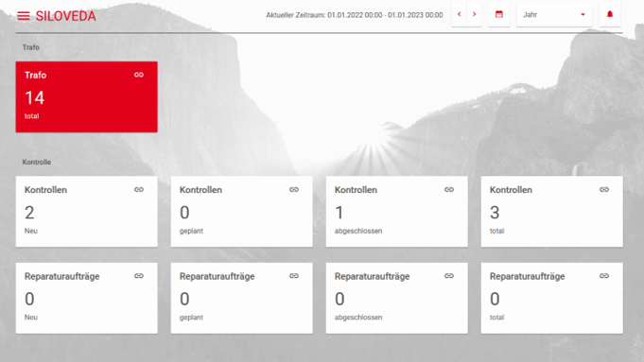This screenshot has width=644, height=362.
Task: Go to previous time period arrow
Action: [460, 14]
